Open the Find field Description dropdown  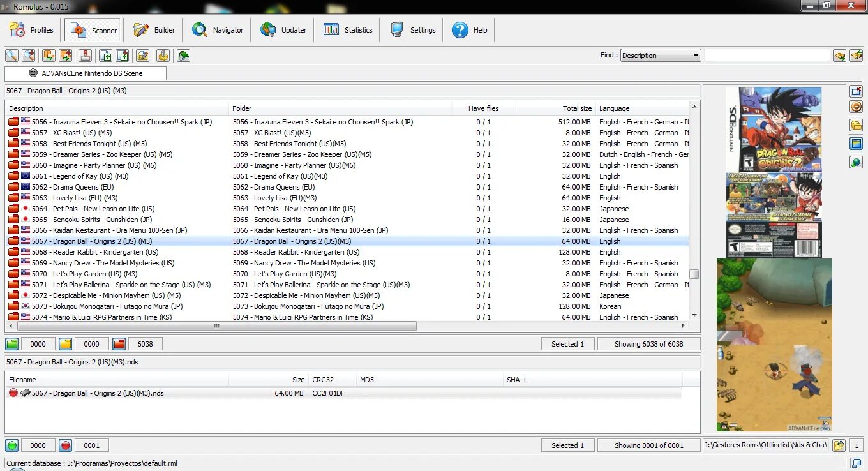[x=661, y=56]
